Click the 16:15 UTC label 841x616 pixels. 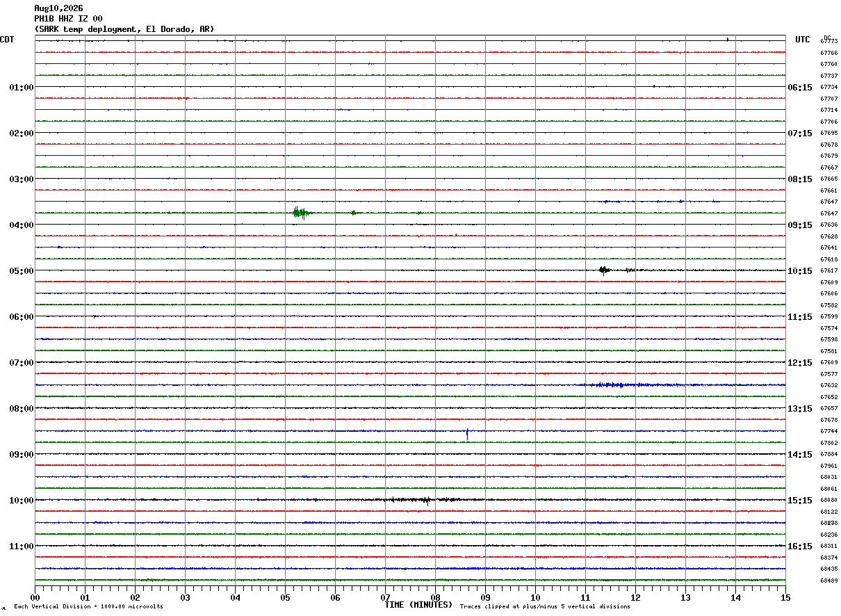[799, 546]
